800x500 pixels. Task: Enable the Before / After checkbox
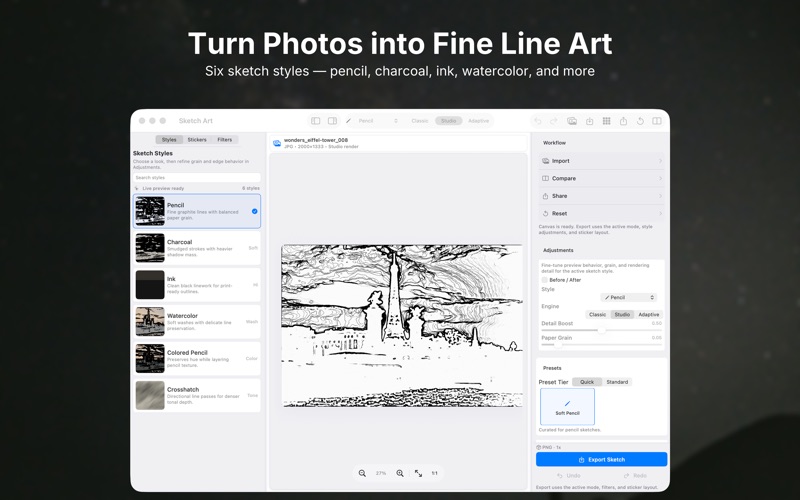[544, 280]
